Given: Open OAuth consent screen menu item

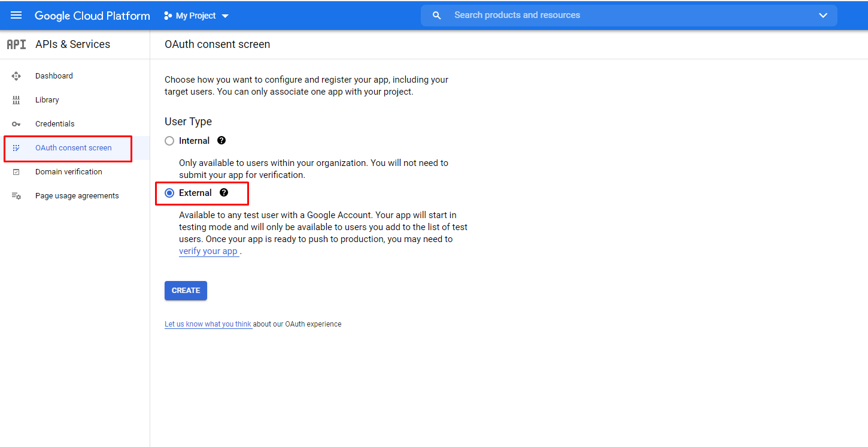Looking at the screenshot, I should click(x=73, y=148).
